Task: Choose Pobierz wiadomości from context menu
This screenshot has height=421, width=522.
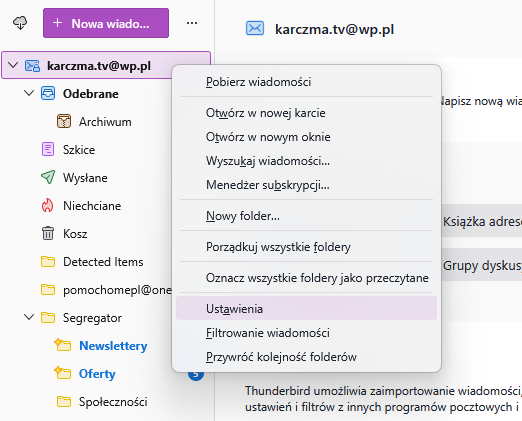Action: 306,82
